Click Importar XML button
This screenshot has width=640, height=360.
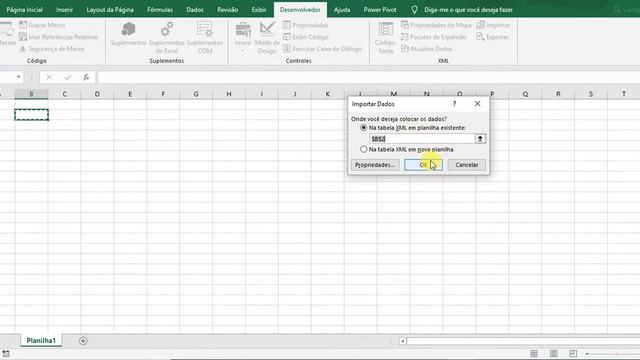(493, 25)
